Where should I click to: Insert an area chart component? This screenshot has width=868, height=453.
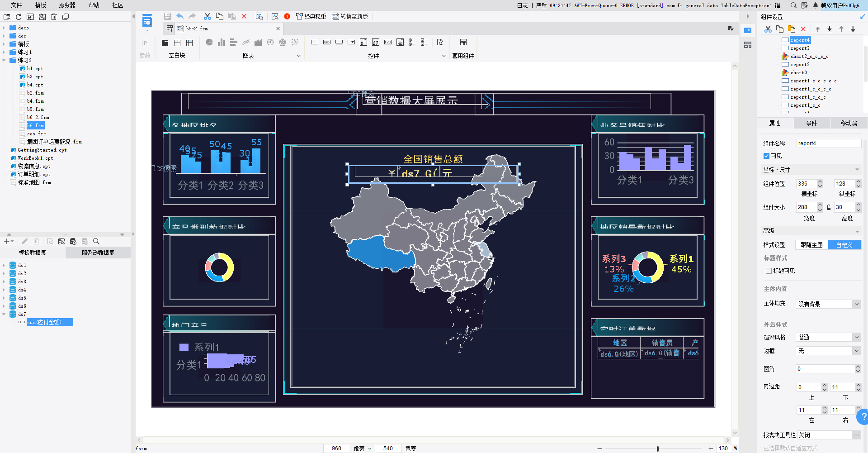click(x=258, y=42)
